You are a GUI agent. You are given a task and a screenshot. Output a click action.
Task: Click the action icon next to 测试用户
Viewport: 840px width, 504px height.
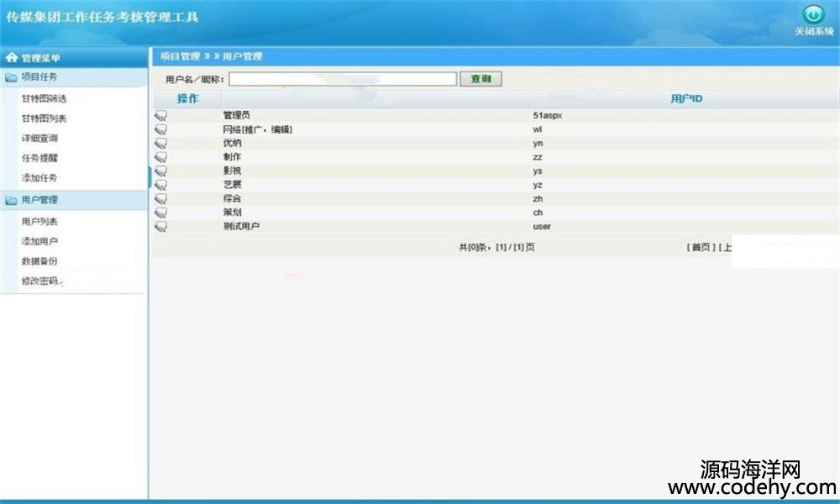click(160, 226)
